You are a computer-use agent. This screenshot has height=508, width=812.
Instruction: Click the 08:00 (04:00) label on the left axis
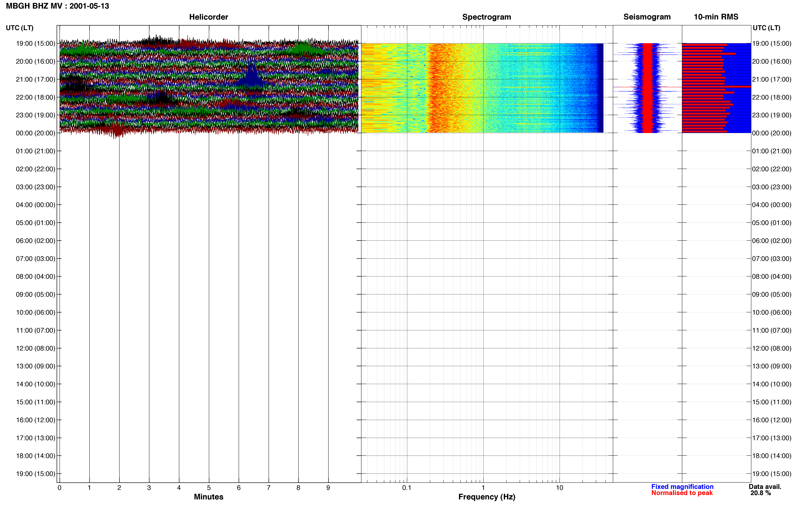point(36,277)
